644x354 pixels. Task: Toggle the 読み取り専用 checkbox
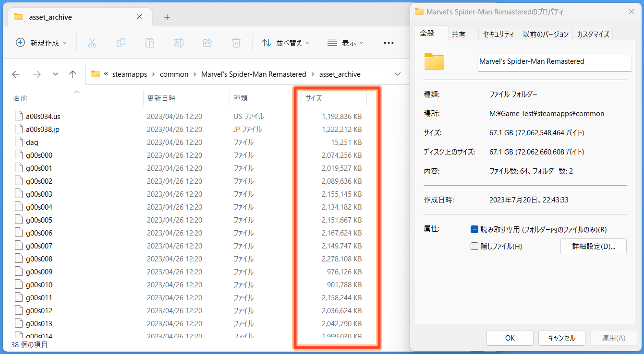[x=474, y=230]
